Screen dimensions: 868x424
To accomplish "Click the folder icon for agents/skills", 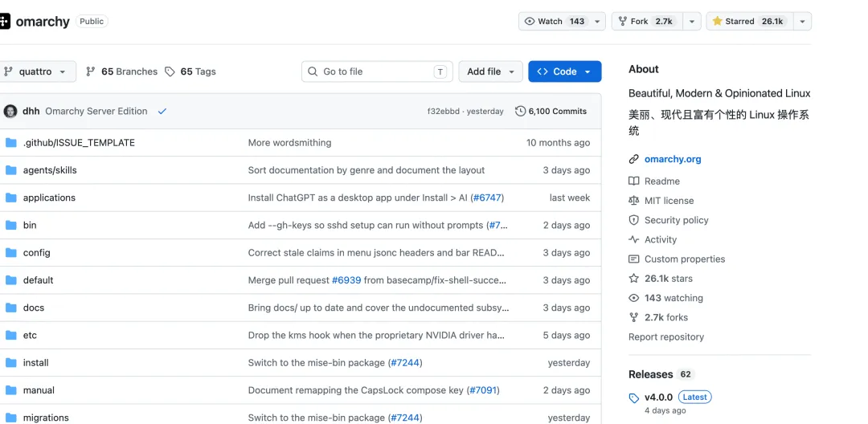I will (11, 170).
